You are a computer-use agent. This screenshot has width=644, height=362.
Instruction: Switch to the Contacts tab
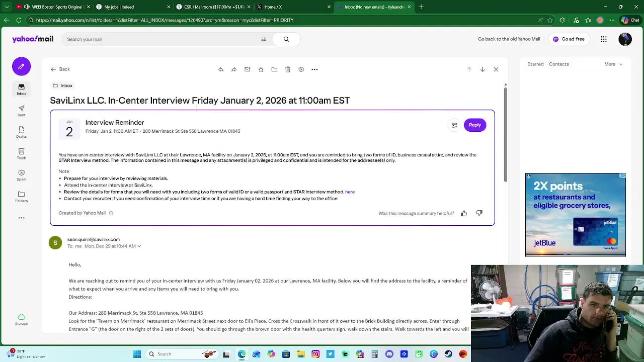click(x=559, y=64)
